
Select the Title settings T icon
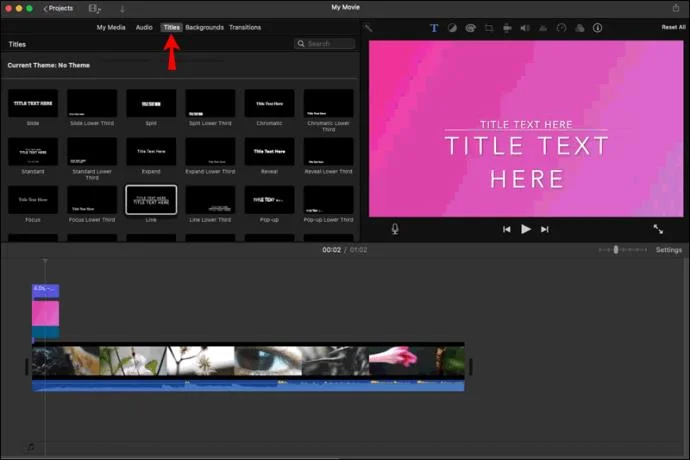(x=434, y=28)
